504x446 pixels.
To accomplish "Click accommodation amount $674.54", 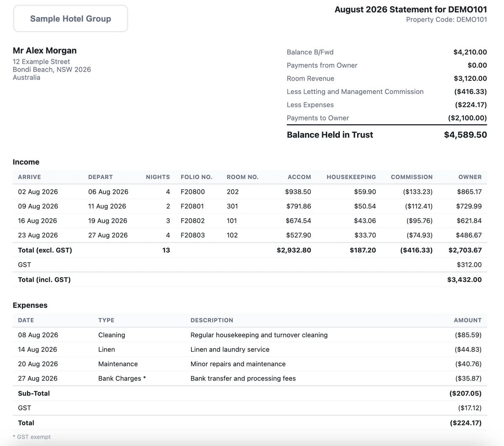I will click(x=299, y=221).
